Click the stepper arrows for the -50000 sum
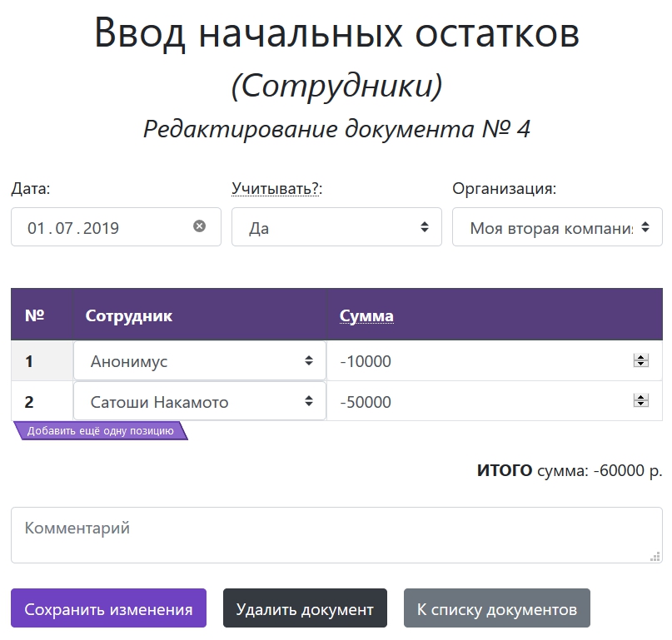The width and height of the screenshot is (672, 640). coord(640,401)
